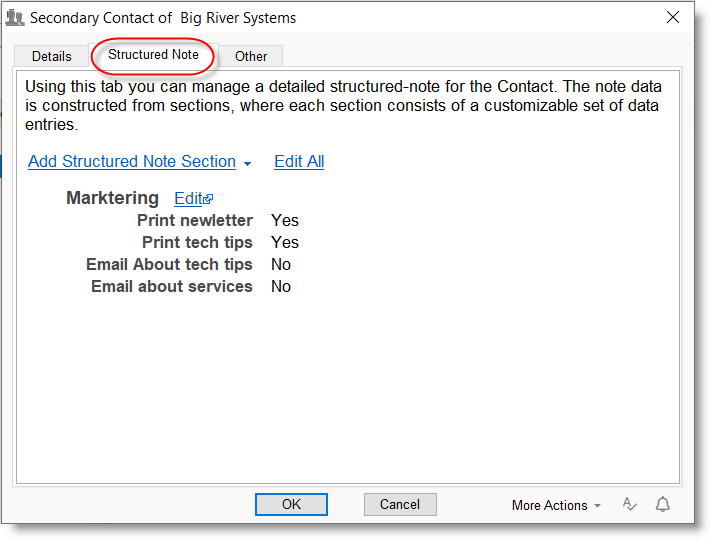This screenshot has height=540, width=711.
Task: Click the Edit link next to Marktering
Action: [188, 198]
